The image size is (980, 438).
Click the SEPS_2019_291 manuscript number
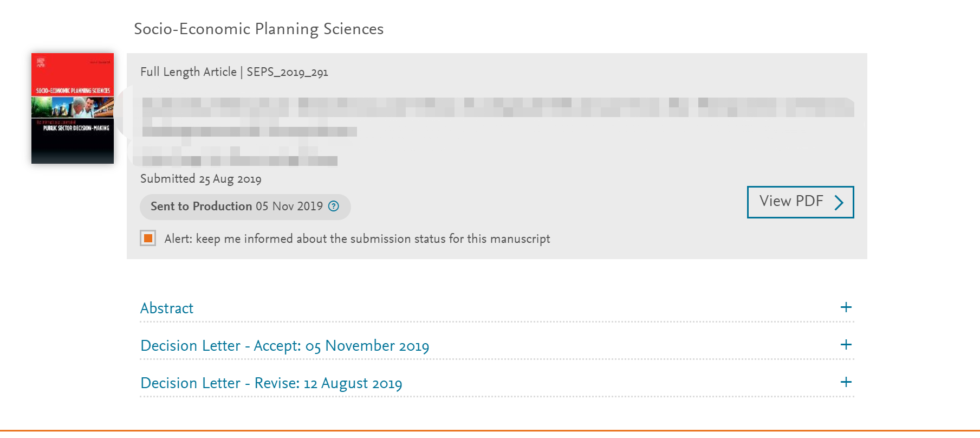287,72
